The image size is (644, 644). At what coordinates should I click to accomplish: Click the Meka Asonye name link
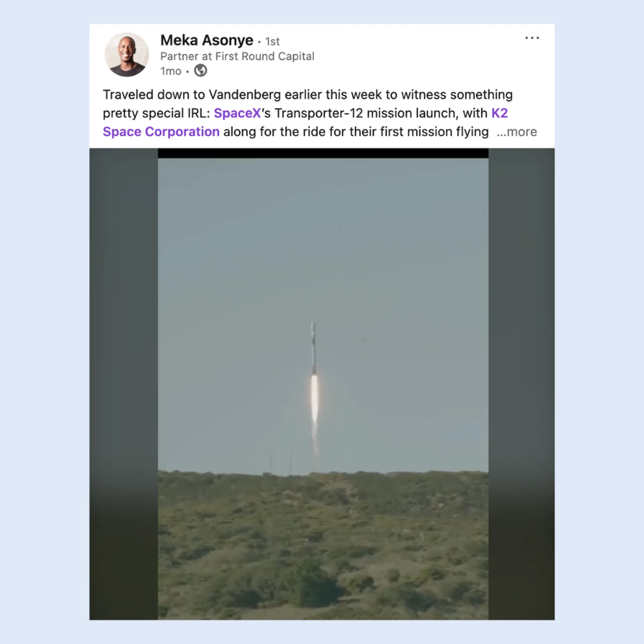(207, 40)
